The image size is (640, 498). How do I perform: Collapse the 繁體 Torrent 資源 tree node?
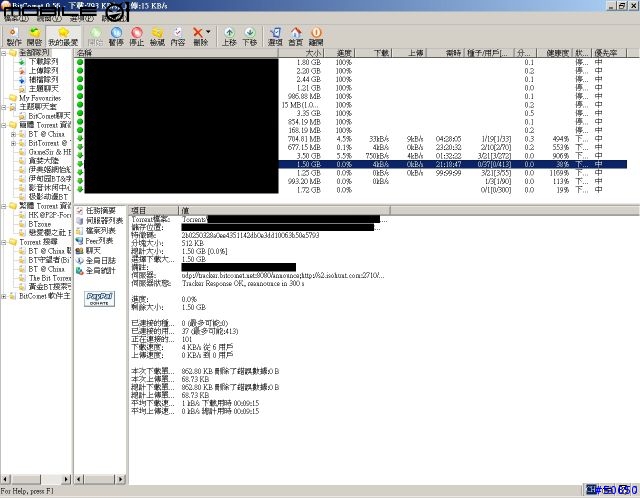tap(4, 206)
